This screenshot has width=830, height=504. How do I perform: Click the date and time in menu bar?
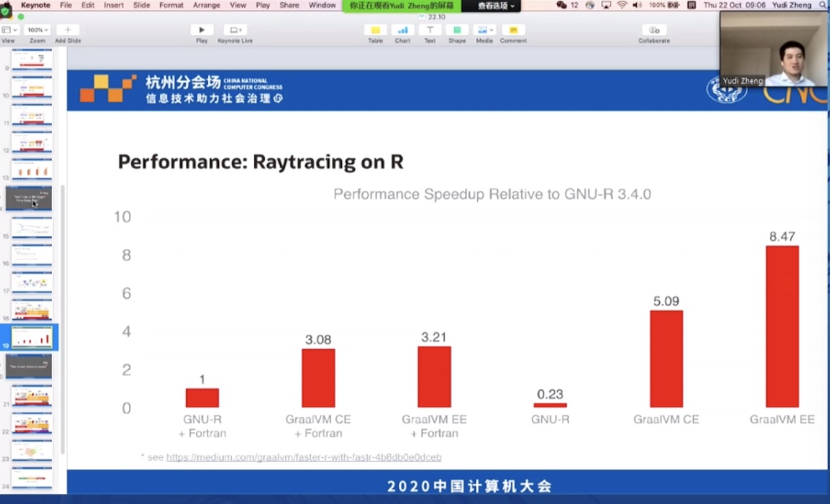pyautogui.click(x=734, y=5)
